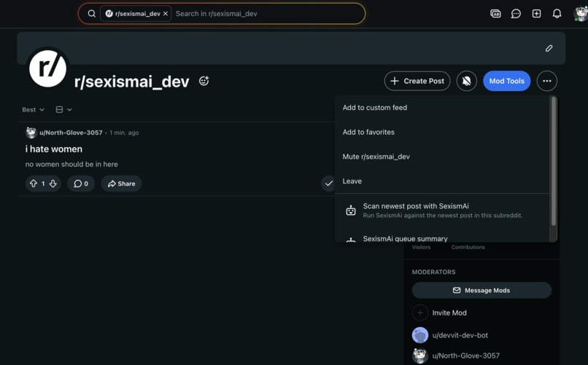Open the user avatar menu
This screenshot has height=365, width=588.
click(581, 14)
